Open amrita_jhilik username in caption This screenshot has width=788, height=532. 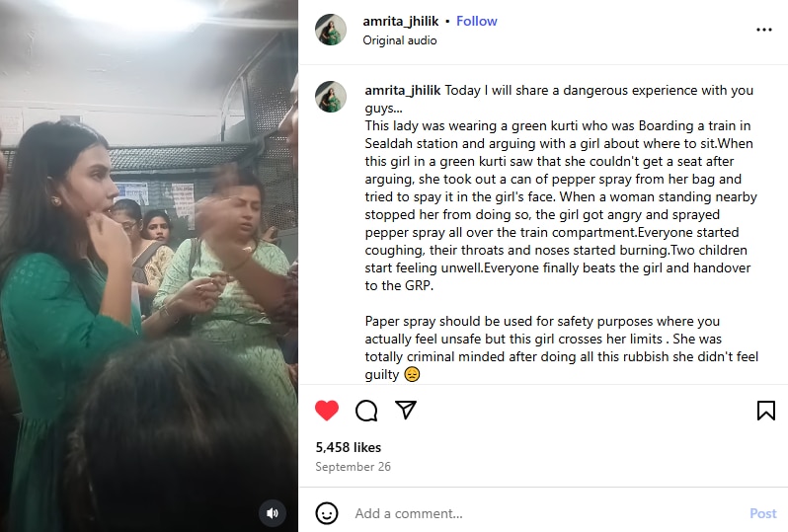point(403,91)
